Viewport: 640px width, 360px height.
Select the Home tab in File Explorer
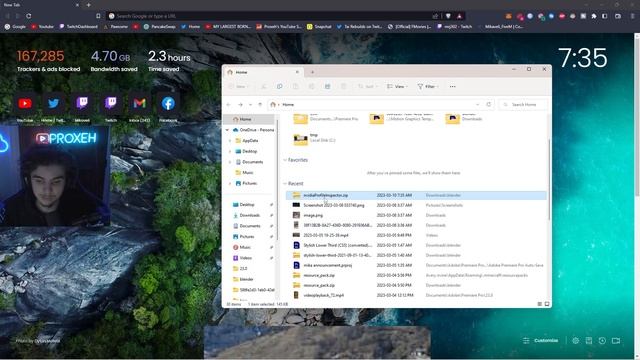coord(263,72)
